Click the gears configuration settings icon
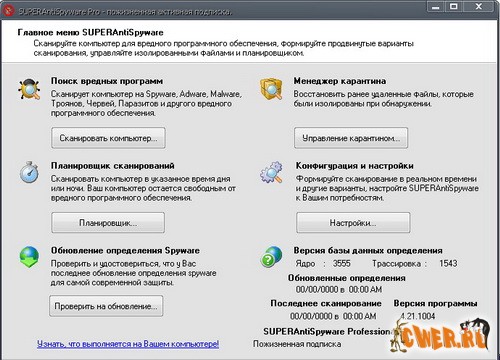Screen dimensions: 500x360 point(271,172)
